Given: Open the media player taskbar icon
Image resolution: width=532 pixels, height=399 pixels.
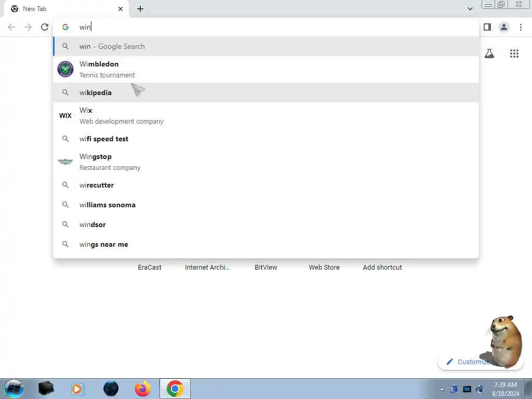Looking at the screenshot, I should (78, 389).
